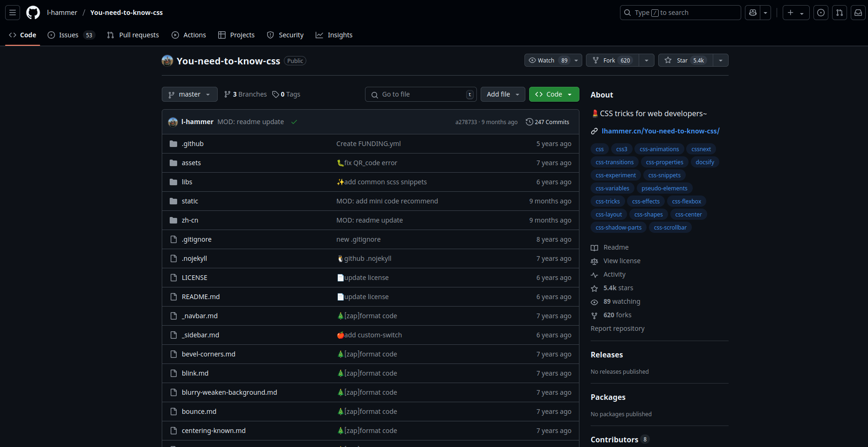Viewport: 868px width, 447px height.
Task: Open the Watch notifications dropdown
Action: [553, 60]
